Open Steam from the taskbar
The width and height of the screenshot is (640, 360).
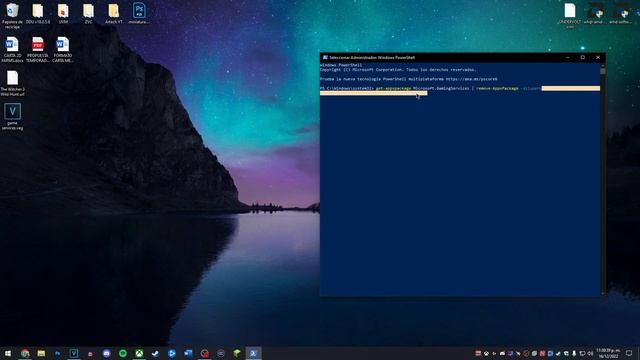[156, 353]
